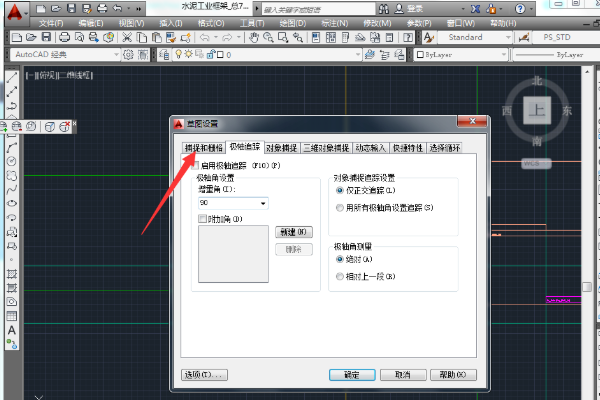Image resolution: width=600 pixels, height=400 pixels.
Task: Click the Undo arrow in standard toolbar
Action: pos(205,37)
